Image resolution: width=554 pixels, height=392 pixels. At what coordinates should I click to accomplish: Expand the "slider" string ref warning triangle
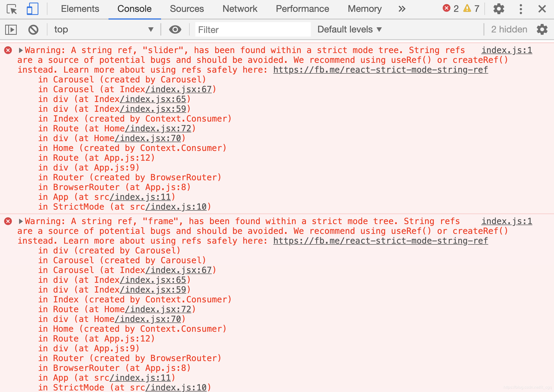[21, 50]
